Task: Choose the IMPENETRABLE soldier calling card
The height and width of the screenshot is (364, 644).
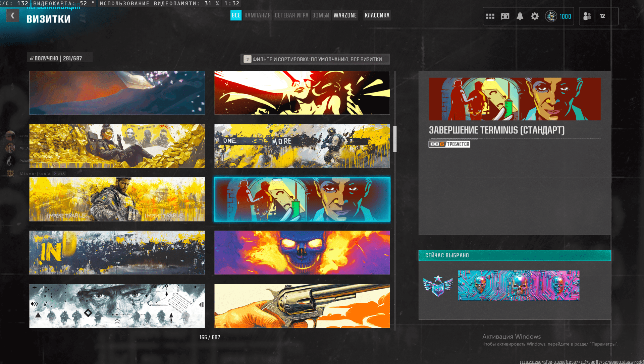Action: (x=117, y=199)
